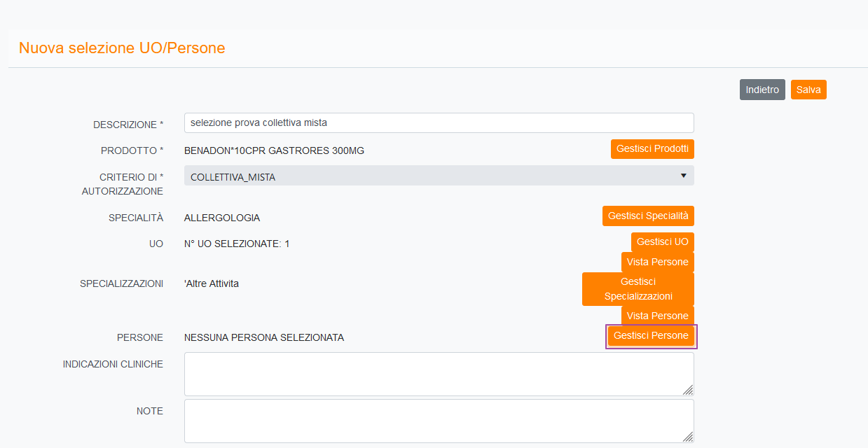Click Vista Persone directly below Gestisci UO
Image resolution: width=868 pixels, height=448 pixels.
(x=657, y=262)
